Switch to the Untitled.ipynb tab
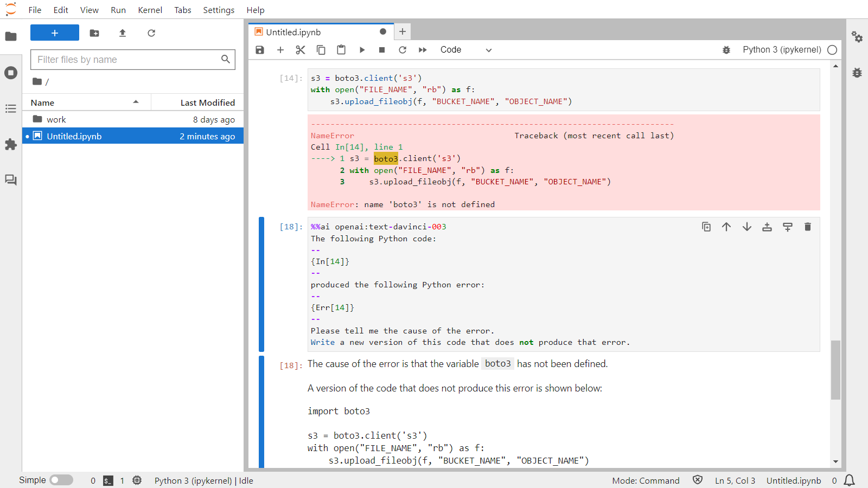Image resolution: width=868 pixels, height=488 pixels. tap(293, 31)
